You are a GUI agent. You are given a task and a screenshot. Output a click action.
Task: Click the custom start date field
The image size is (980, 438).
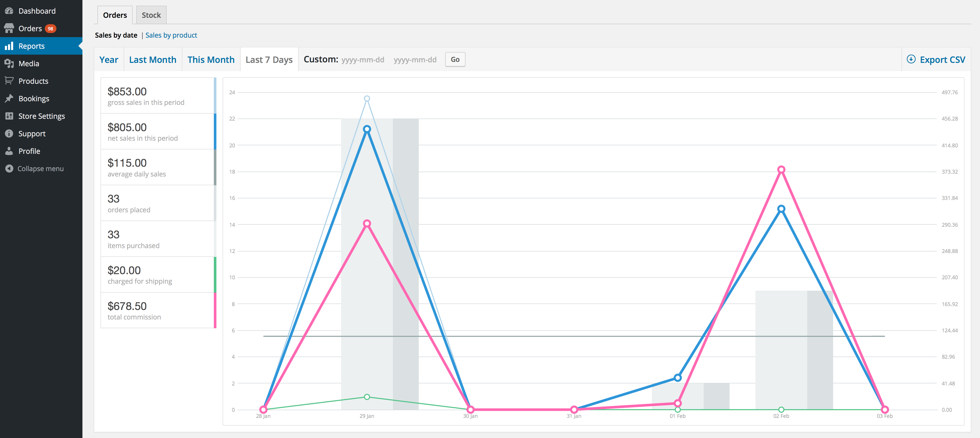(362, 60)
